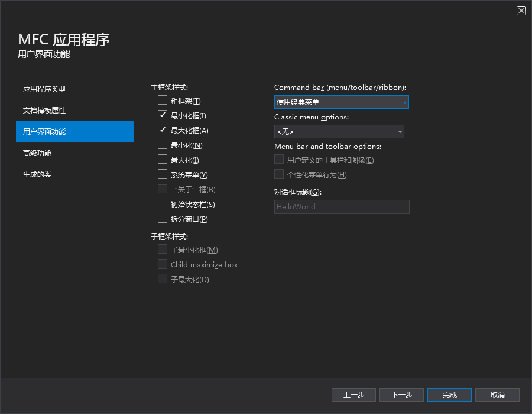532x414 pixels.
Task: Uncheck the 最小化框(I) option
Action: [162, 115]
